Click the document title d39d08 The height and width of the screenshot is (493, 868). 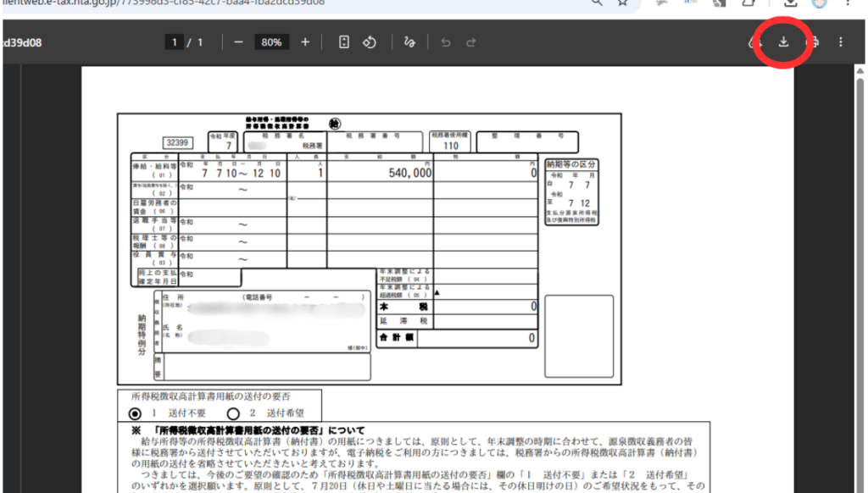(22, 42)
